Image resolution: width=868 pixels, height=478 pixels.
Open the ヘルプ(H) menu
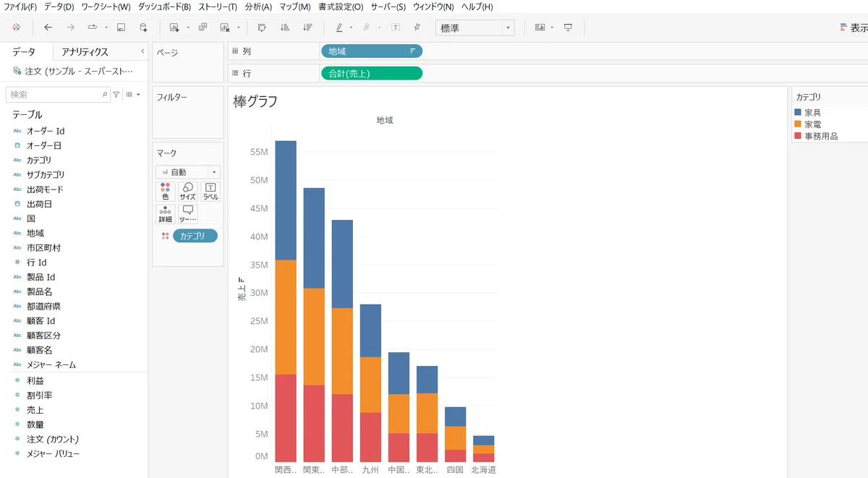coord(477,7)
